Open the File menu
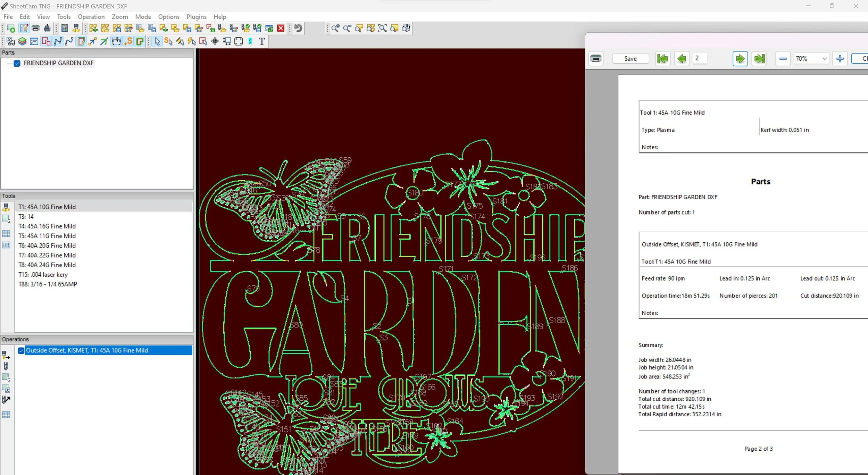This screenshot has width=868, height=475. pos(8,17)
